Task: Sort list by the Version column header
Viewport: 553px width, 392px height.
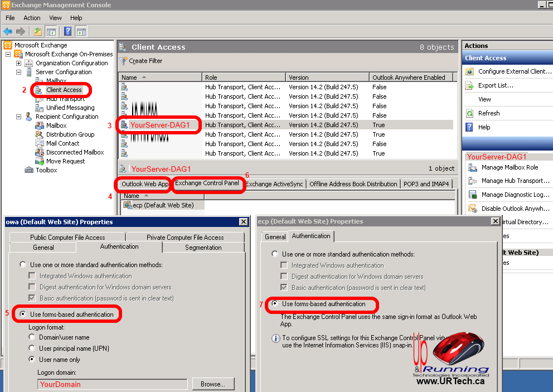Action: tap(327, 78)
